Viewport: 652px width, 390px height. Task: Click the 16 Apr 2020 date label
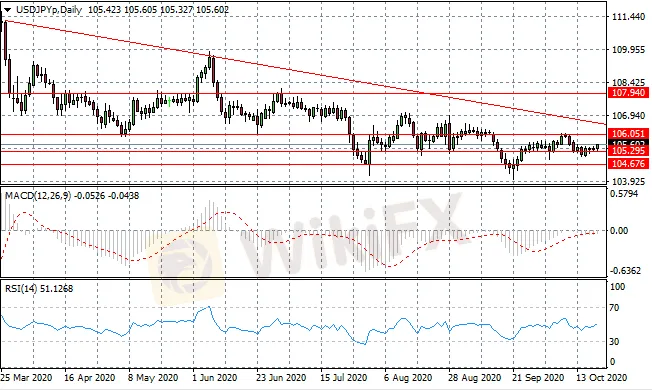90,378
